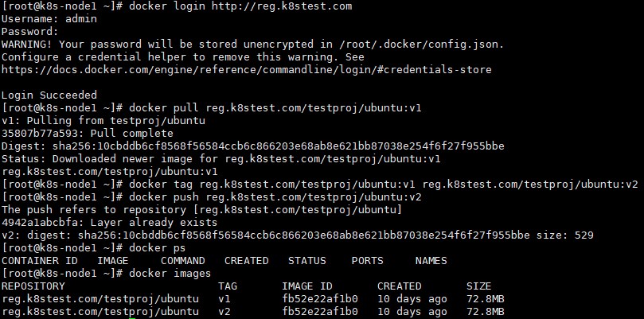Click the "v1: Pulling from testproj/ubuntu" line
Viewport: 644px width, 319px height.
(x=103, y=121)
